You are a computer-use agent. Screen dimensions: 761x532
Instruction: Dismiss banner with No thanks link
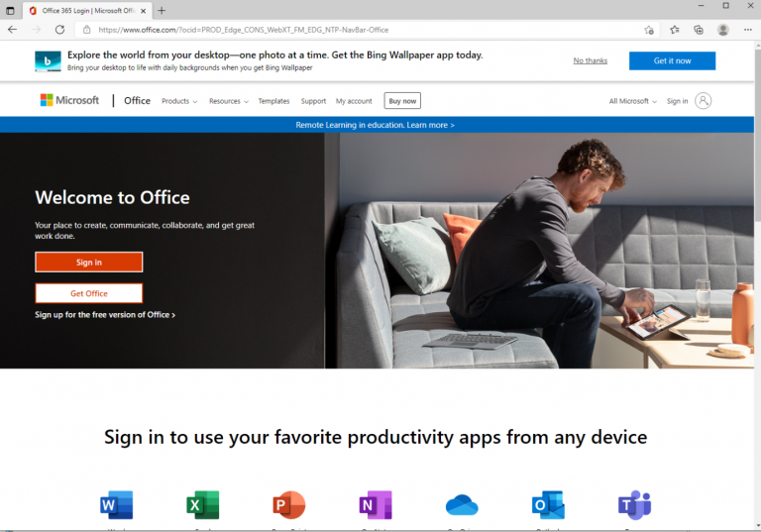590,60
